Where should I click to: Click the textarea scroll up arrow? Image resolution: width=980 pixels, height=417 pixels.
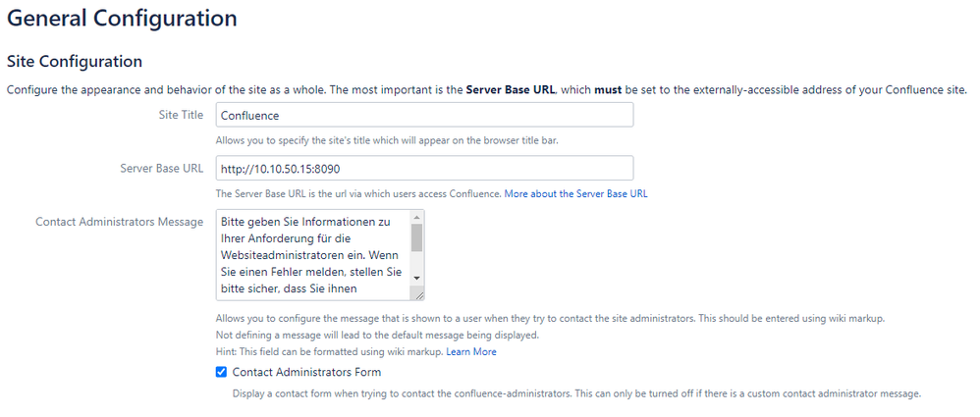417,217
